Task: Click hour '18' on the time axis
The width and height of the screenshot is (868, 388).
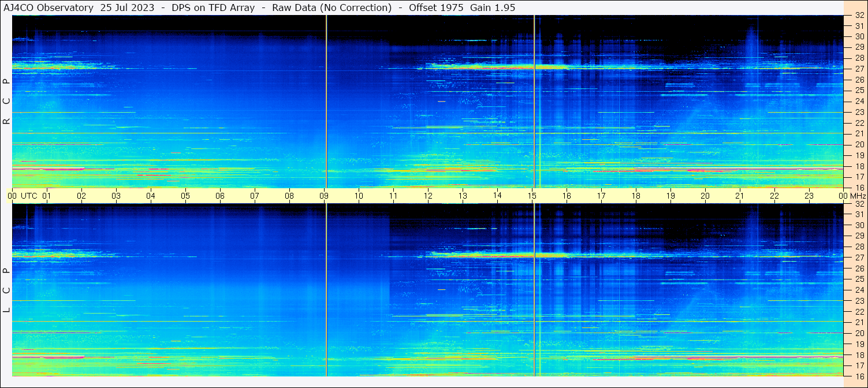Action: point(636,196)
